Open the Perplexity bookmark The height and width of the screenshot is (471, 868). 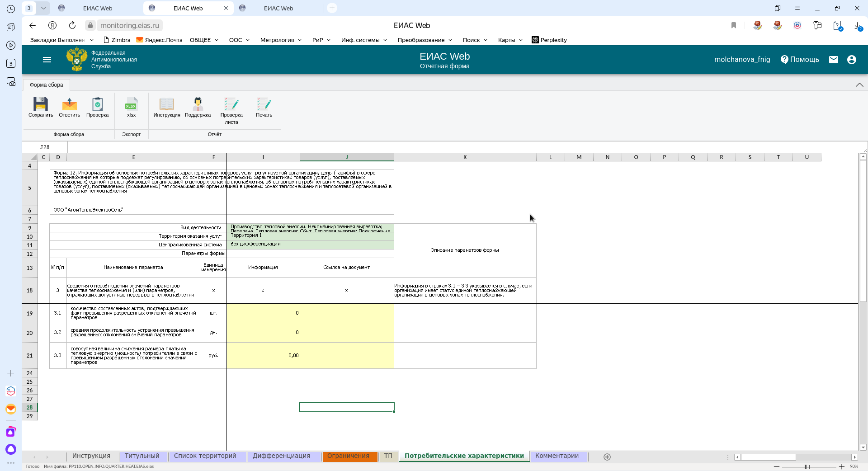(549, 40)
